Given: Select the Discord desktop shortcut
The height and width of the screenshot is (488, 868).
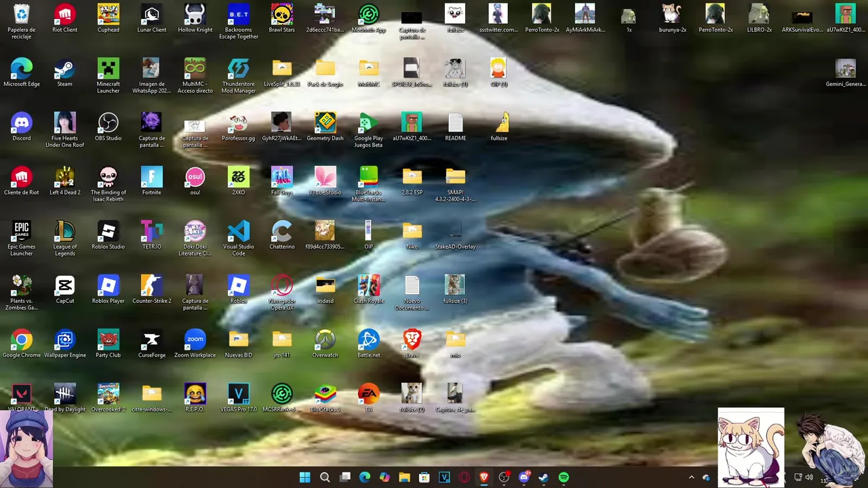Looking at the screenshot, I should [22, 127].
